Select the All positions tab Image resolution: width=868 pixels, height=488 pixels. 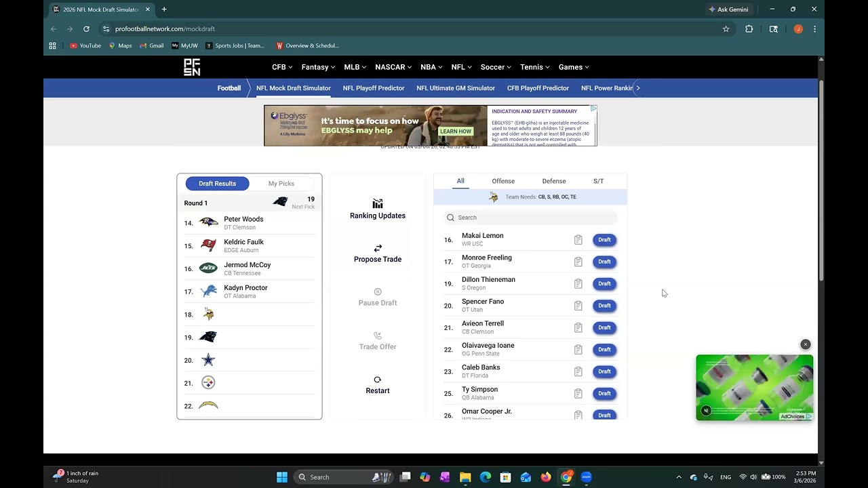(x=460, y=181)
